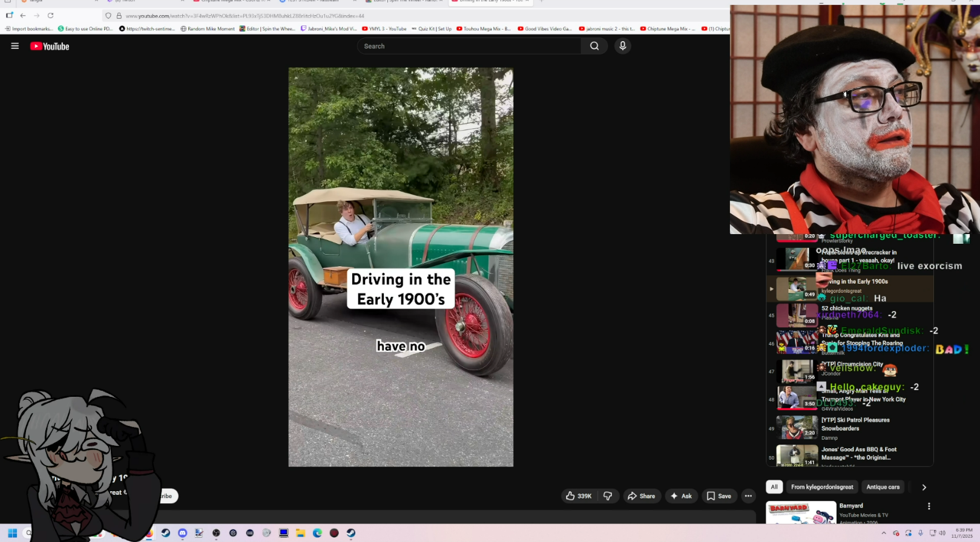The width and height of the screenshot is (980, 542).
Task: Open the Easy to use Online PD bookmark
Action: coord(85,28)
